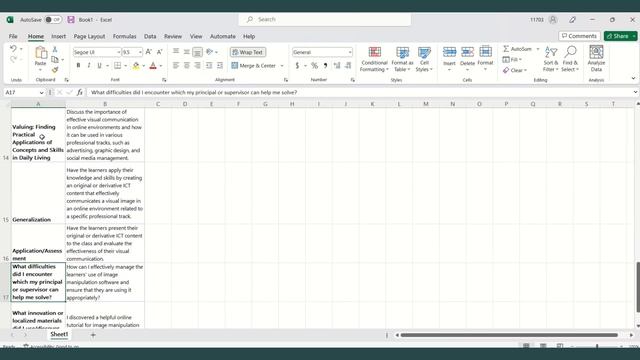Image resolution: width=640 pixels, height=360 pixels.
Task: Switch to the Review tab
Action: click(x=173, y=36)
